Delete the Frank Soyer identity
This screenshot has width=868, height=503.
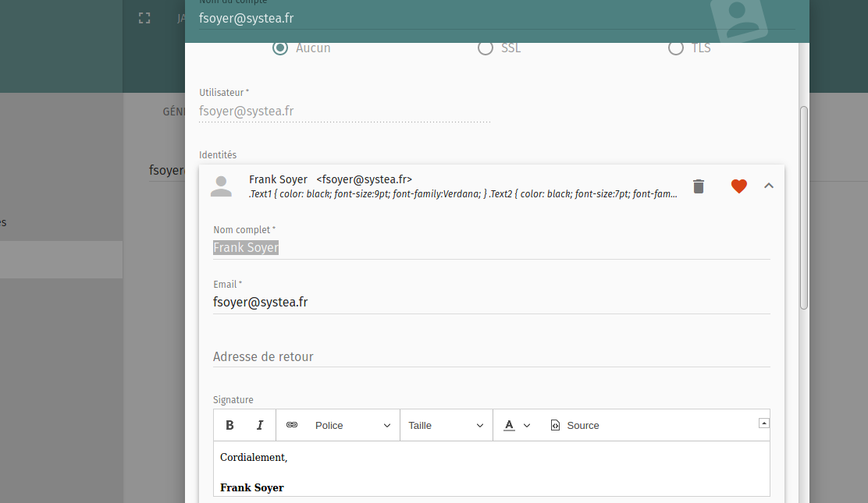(x=699, y=186)
